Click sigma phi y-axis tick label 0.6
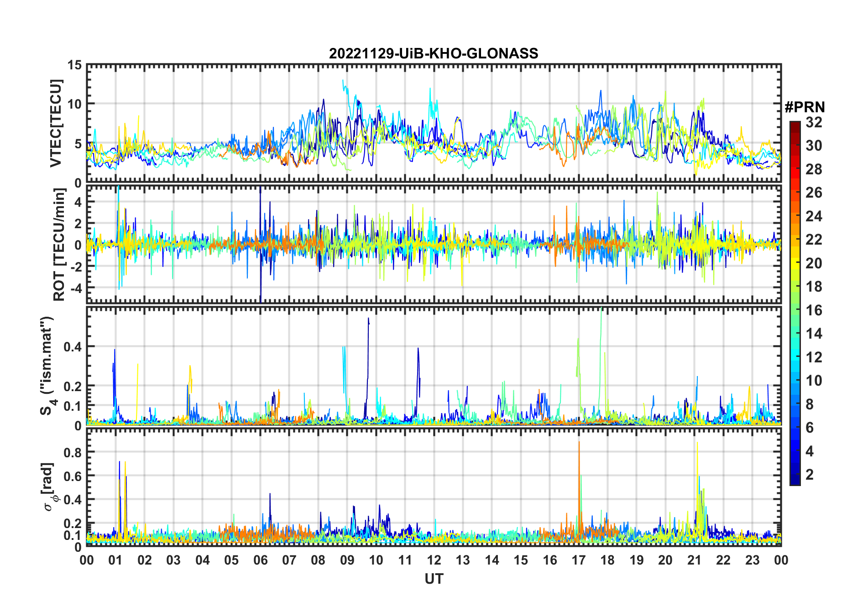This screenshot has width=868, height=607. (x=73, y=476)
